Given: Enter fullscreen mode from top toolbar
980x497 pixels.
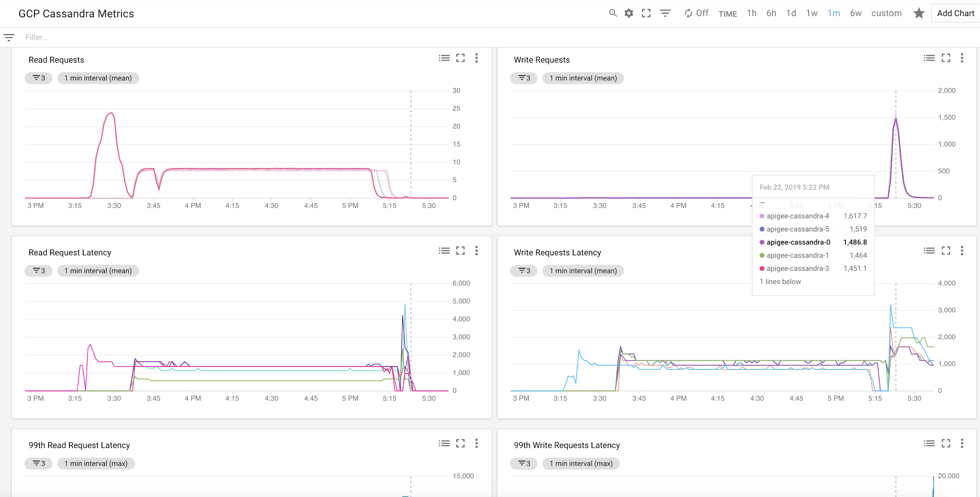Looking at the screenshot, I should point(646,13).
